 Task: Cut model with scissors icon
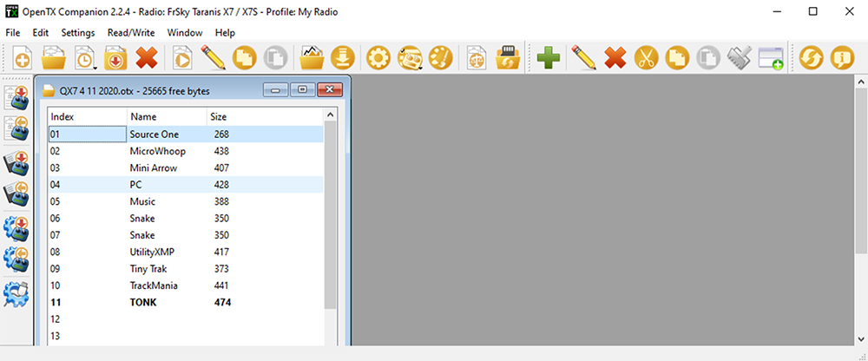pyautogui.click(x=646, y=57)
